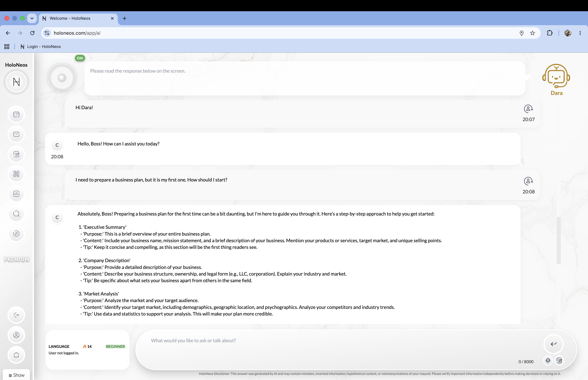Open the search icon in the sidebar

[16, 214]
